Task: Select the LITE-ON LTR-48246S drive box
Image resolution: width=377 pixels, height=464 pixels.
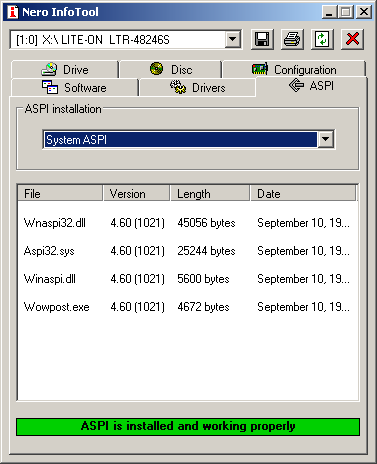Action: coord(125,40)
